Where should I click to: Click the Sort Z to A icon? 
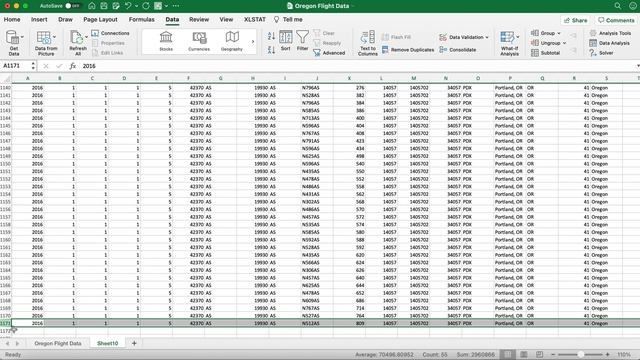(x=271, y=50)
